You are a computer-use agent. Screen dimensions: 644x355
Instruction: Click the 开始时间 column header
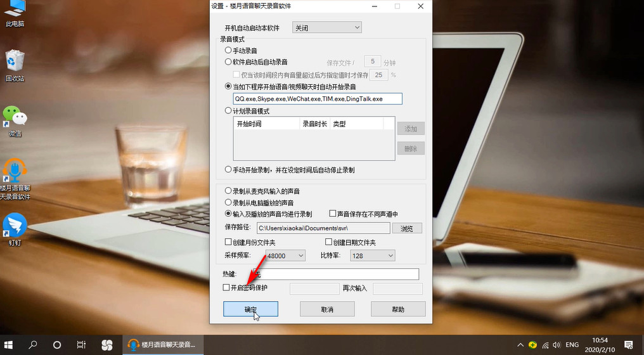(x=267, y=124)
